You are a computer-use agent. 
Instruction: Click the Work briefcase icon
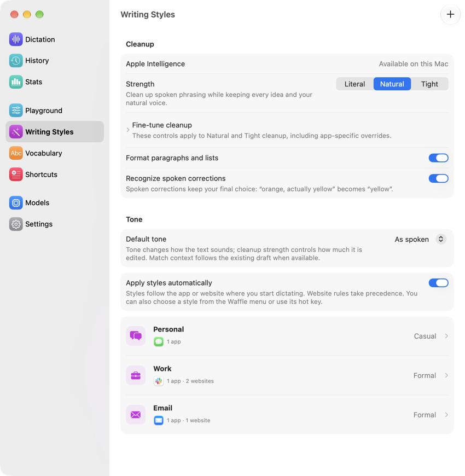pyautogui.click(x=136, y=375)
